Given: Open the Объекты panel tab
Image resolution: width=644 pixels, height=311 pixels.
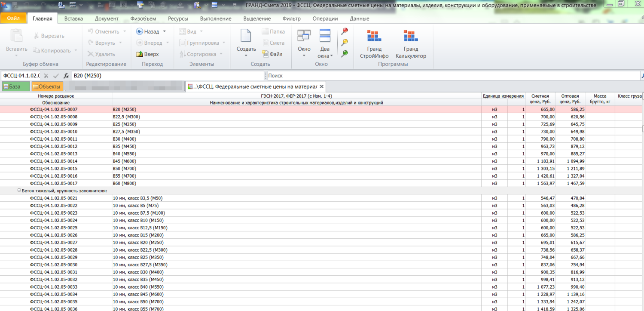Looking at the screenshot, I should (47, 86).
